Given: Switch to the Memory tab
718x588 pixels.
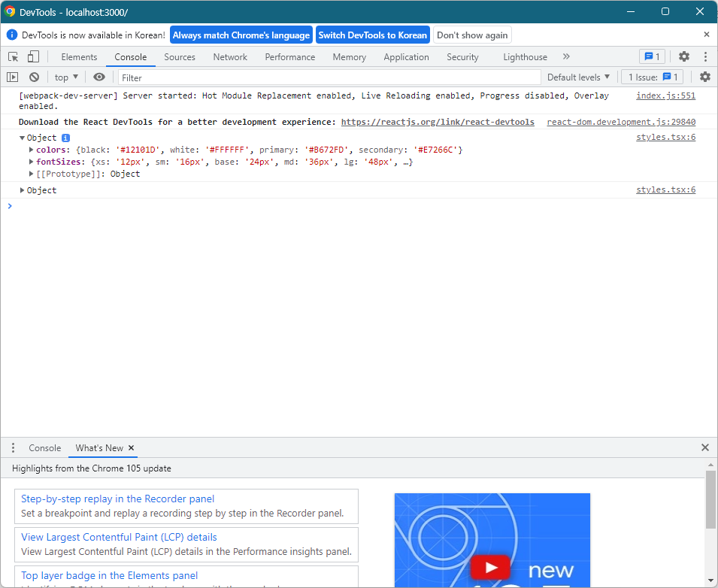Looking at the screenshot, I should (350, 57).
